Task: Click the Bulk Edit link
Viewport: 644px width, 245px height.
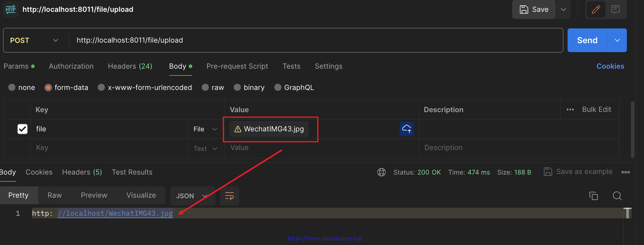Action: [597, 109]
